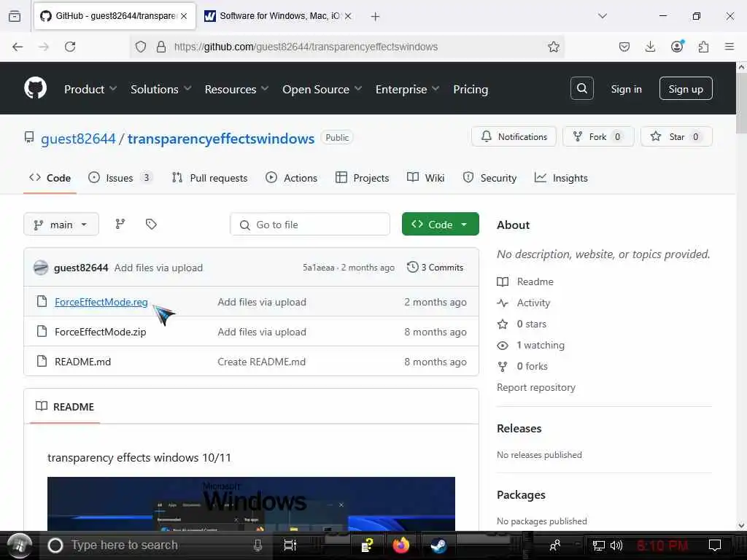Switch to the Issues tab

120,178
